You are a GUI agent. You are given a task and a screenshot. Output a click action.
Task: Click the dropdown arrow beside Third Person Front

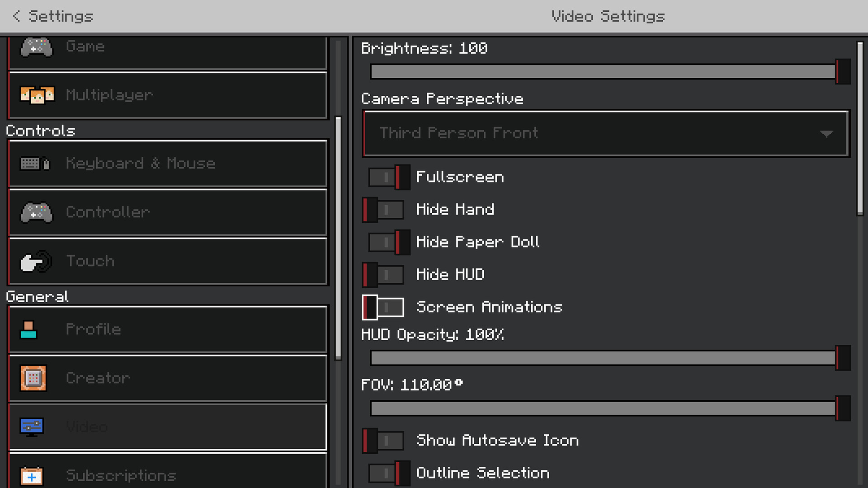tap(826, 134)
